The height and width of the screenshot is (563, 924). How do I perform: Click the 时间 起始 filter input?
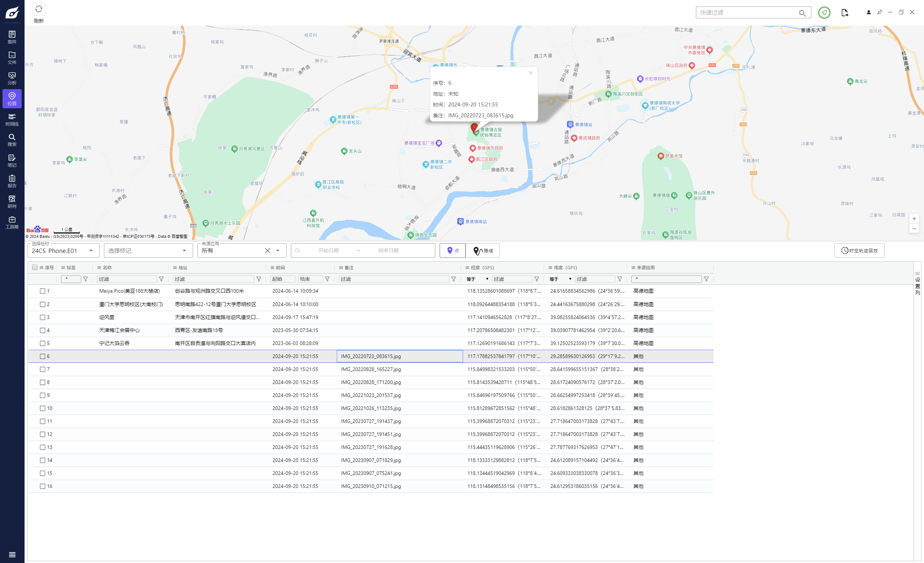coord(282,279)
